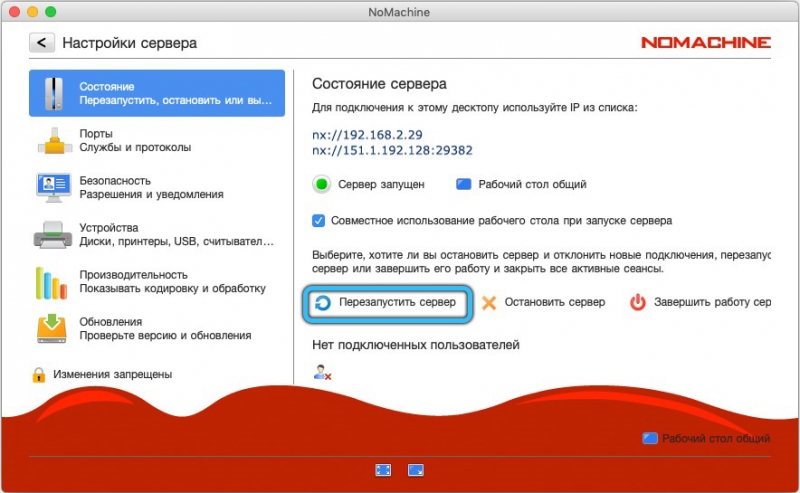Screen dimensions: 800x493
Task: Click the red power shutdown icon
Action: point(638,303)
